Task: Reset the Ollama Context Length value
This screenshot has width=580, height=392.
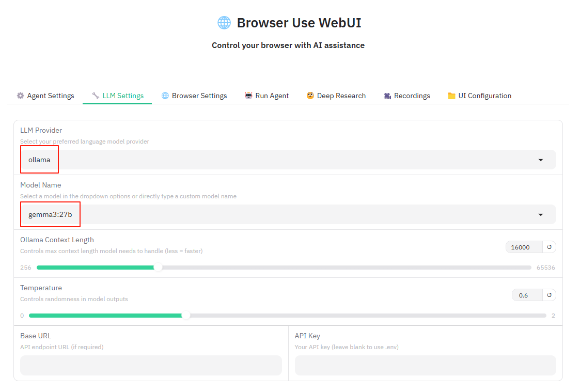Action: (550, 247)
